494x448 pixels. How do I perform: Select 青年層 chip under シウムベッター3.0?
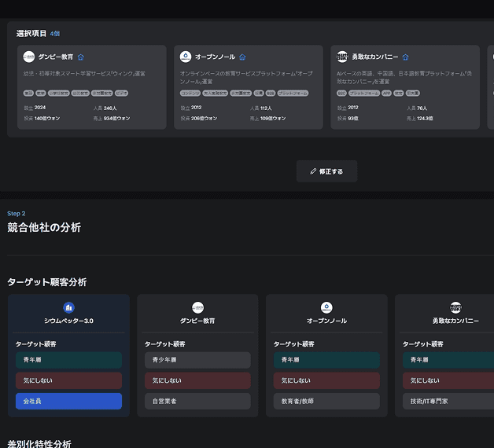pyautogui.click(x=68, y=360)
